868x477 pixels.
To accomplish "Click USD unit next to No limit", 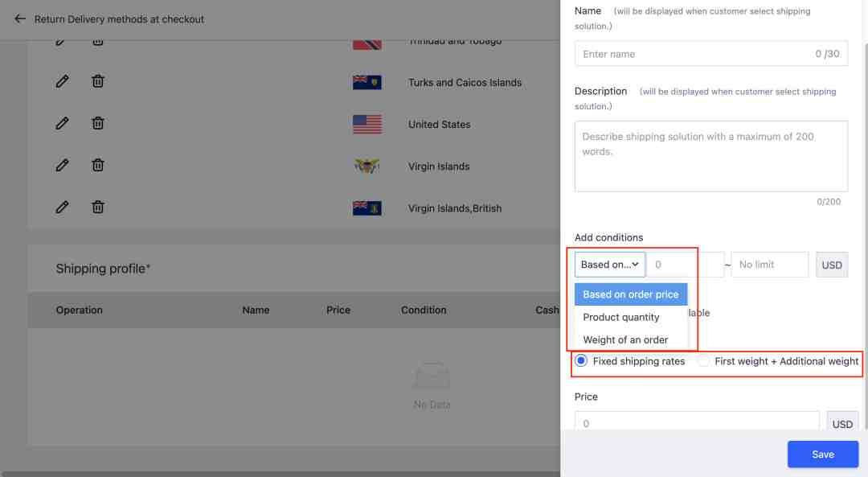I will [832, 265].
